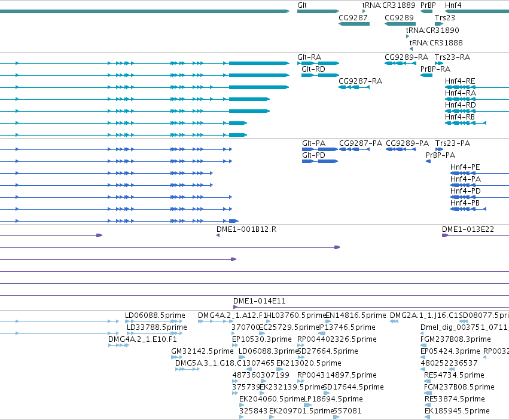Click the PrBP gene feature

426,11
